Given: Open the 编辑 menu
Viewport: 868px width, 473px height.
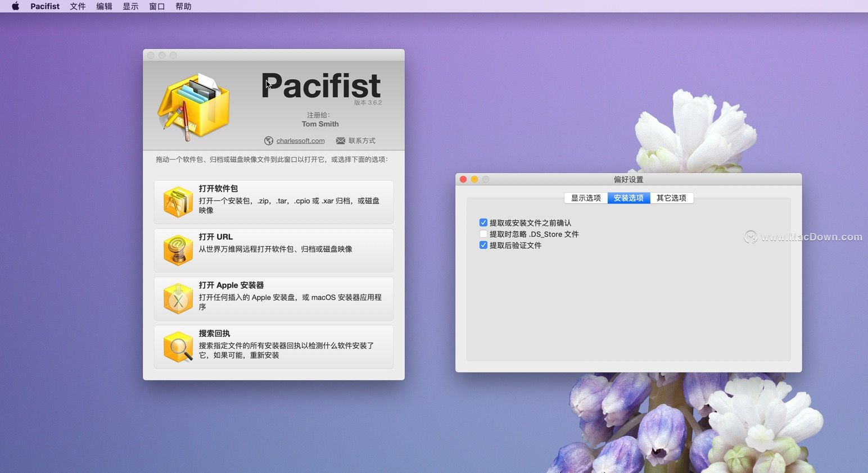Looking at the screenshot, I should pyautogui.click(x=104, y=6).
